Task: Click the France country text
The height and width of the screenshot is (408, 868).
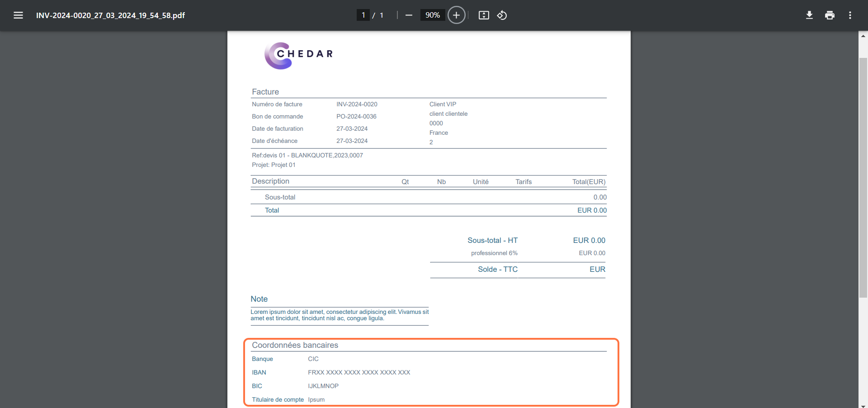Action: click(x=439, y=133)
